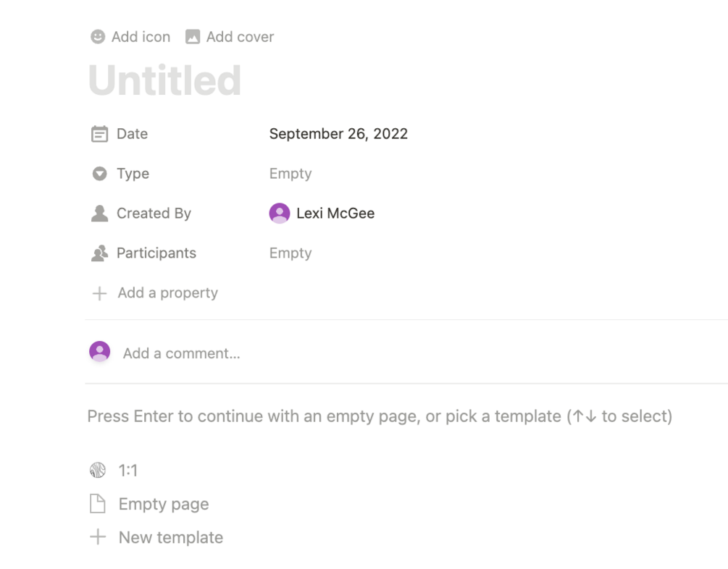Click the 1:1 template icon
The height and width of the screenshot is (569, 728).
[98, 471]
